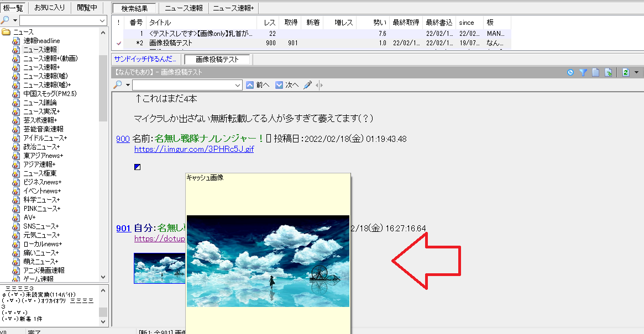644x334 pixels.
Task: Click the red check mark on thread row 2
Action: coord(119,43)
